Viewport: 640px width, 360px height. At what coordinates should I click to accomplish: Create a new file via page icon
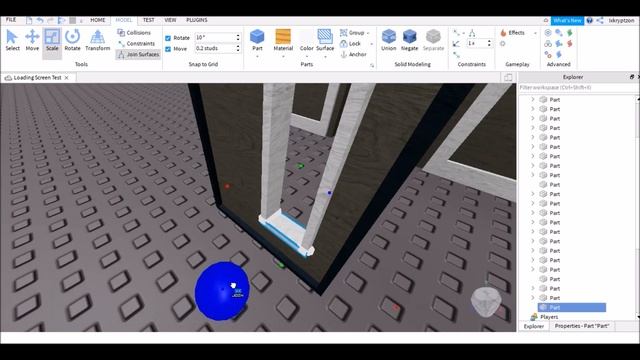[x=29, y=20]
